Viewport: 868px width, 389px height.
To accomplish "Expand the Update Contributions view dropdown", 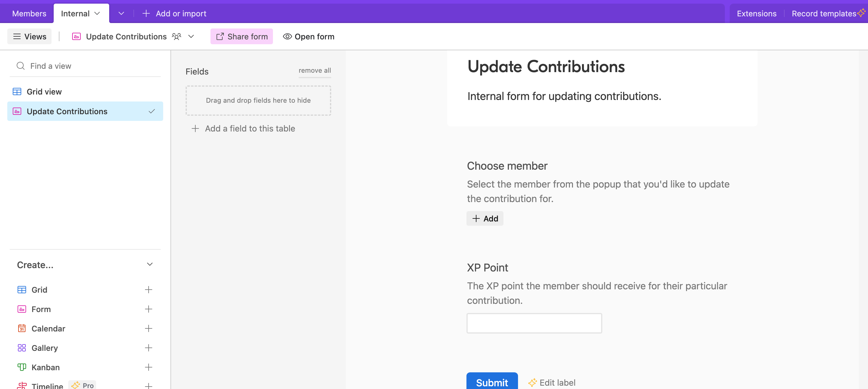I will point(191,36).
